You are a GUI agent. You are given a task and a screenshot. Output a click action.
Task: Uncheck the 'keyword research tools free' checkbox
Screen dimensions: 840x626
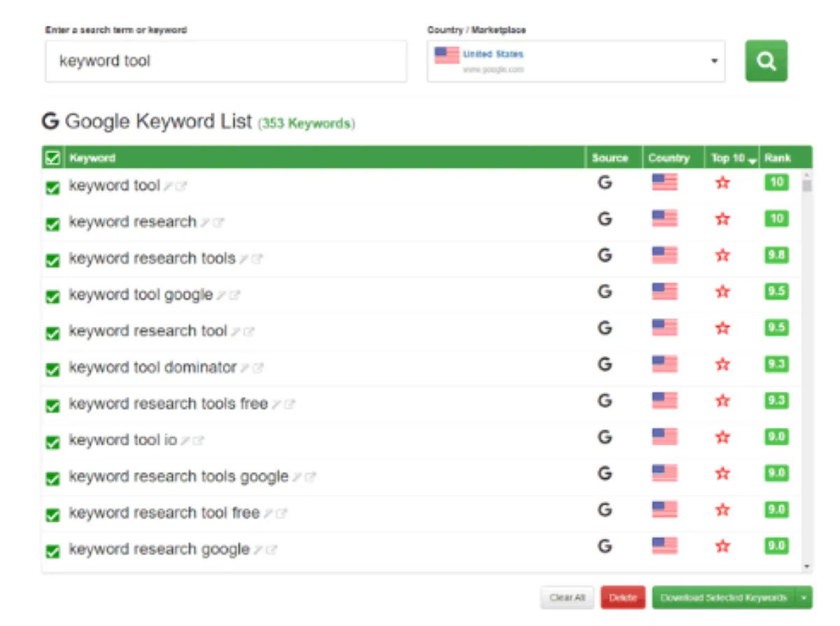(x=52, y=406)
